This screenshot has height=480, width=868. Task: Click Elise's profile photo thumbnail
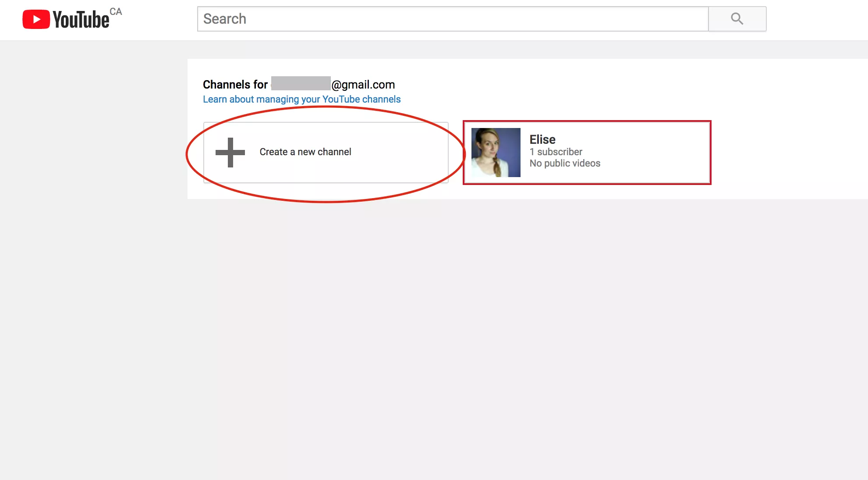496,153
